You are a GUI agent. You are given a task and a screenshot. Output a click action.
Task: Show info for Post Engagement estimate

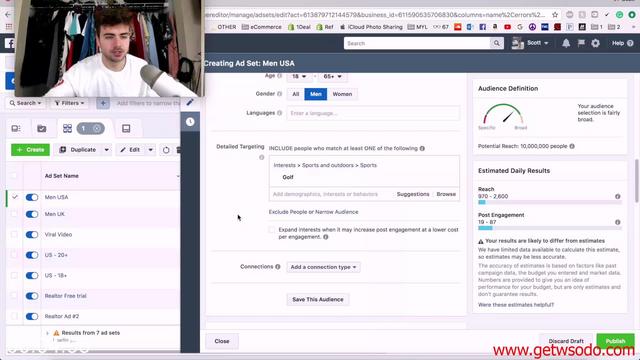[x=618, y=222]
